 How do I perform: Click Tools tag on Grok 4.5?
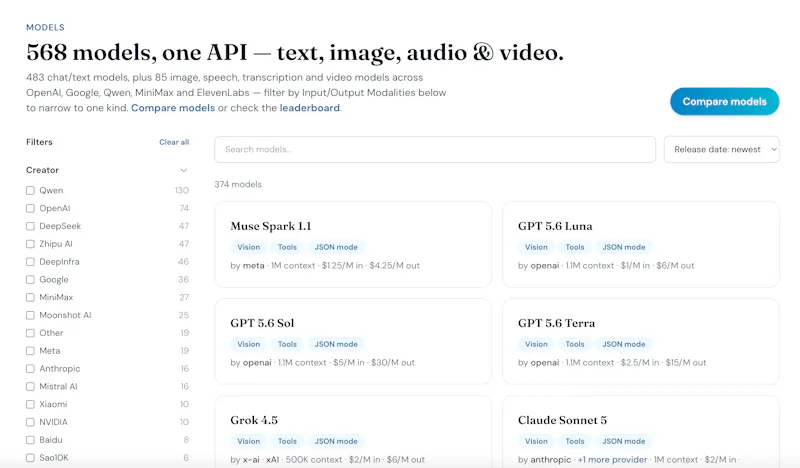(287, 441)
